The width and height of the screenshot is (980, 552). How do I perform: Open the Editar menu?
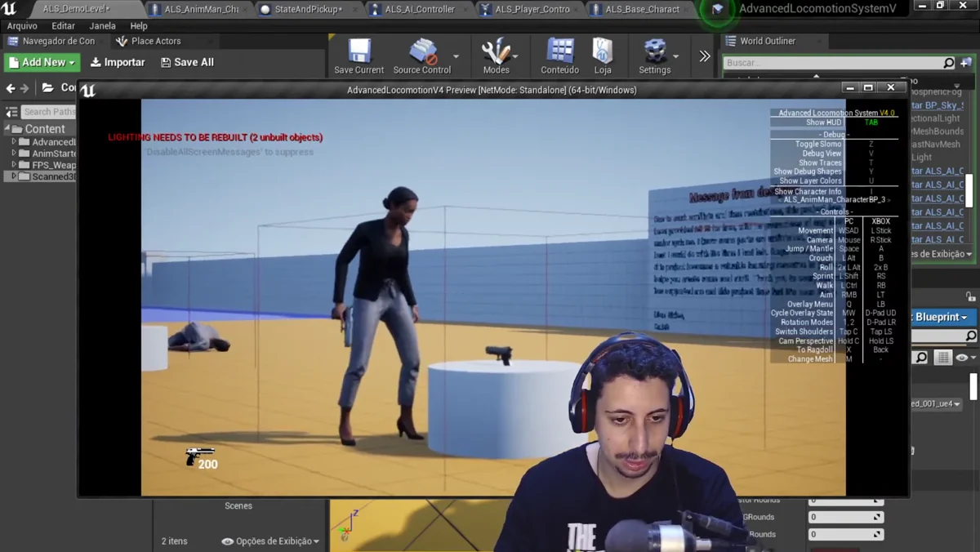63,26
